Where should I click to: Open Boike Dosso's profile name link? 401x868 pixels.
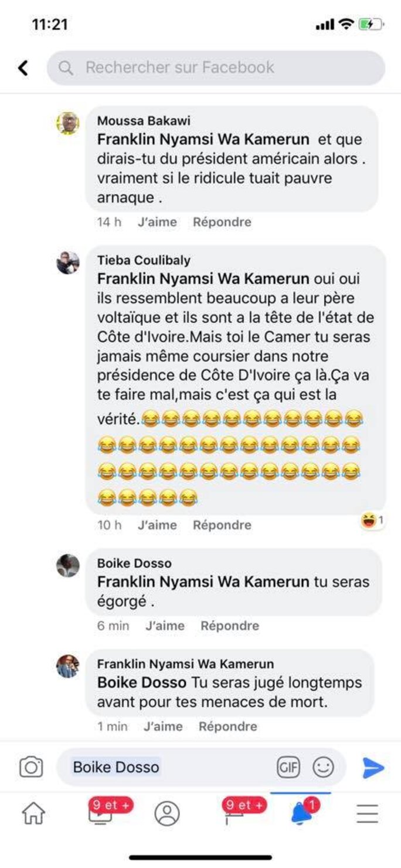(134, 563)
